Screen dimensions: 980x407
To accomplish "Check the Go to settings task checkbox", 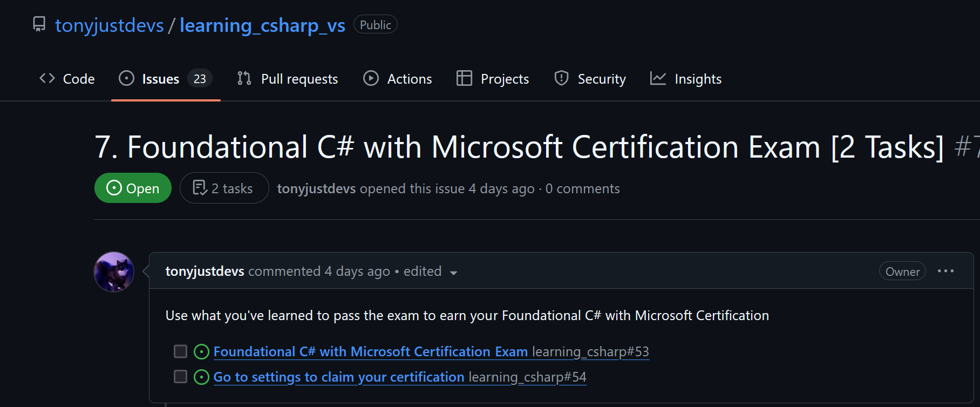I will 180,376.
